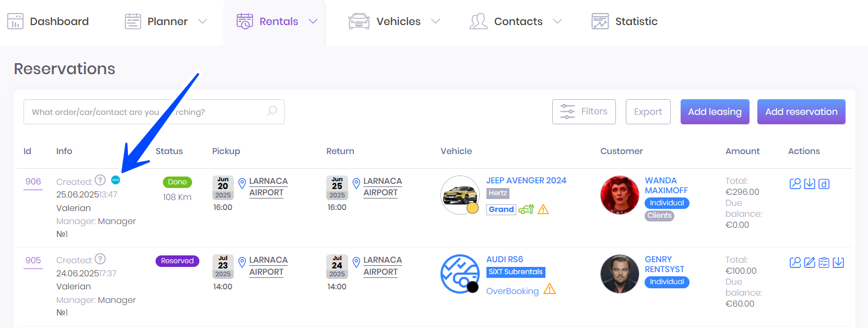Expand the Planner dropdown menu
The image size is (868, 328).
203,21
